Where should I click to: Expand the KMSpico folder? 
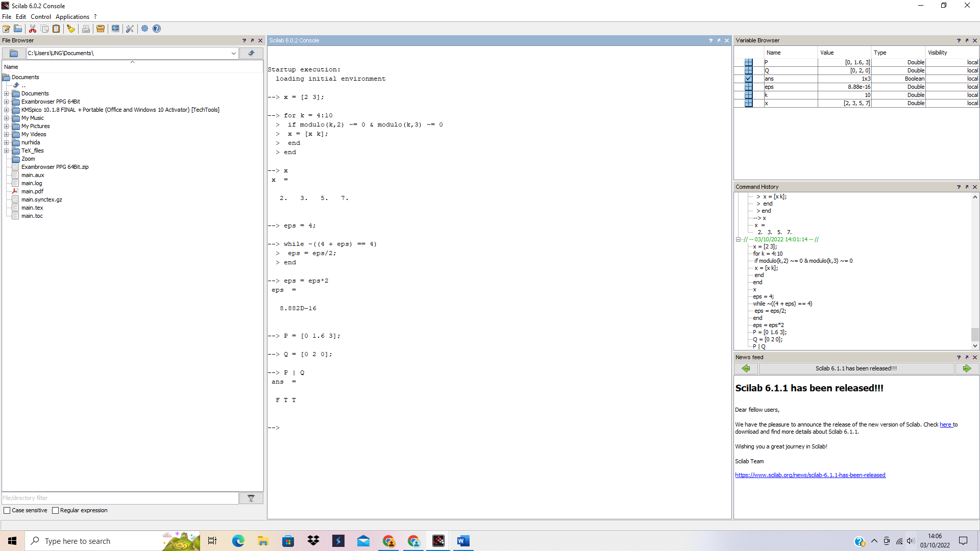tap(6, 110)
